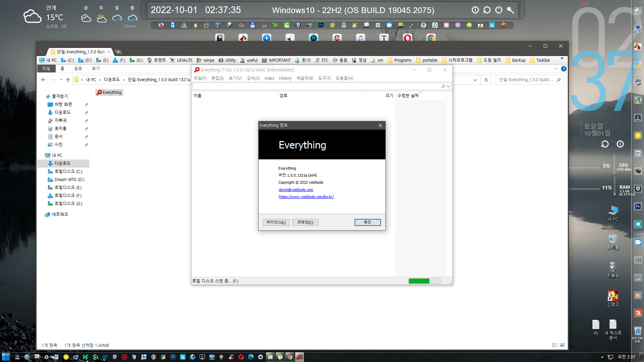Open the 파일(F) menu in Everything
Screen dimensions: 644x362
click(200, 78)
